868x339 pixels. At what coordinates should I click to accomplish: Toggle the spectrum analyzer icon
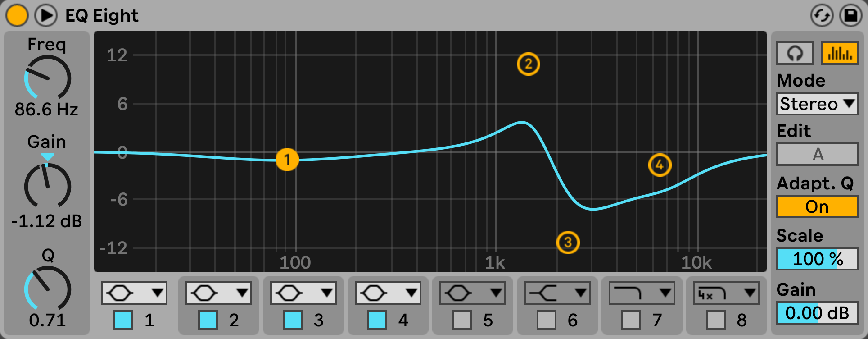click(840, 54)
